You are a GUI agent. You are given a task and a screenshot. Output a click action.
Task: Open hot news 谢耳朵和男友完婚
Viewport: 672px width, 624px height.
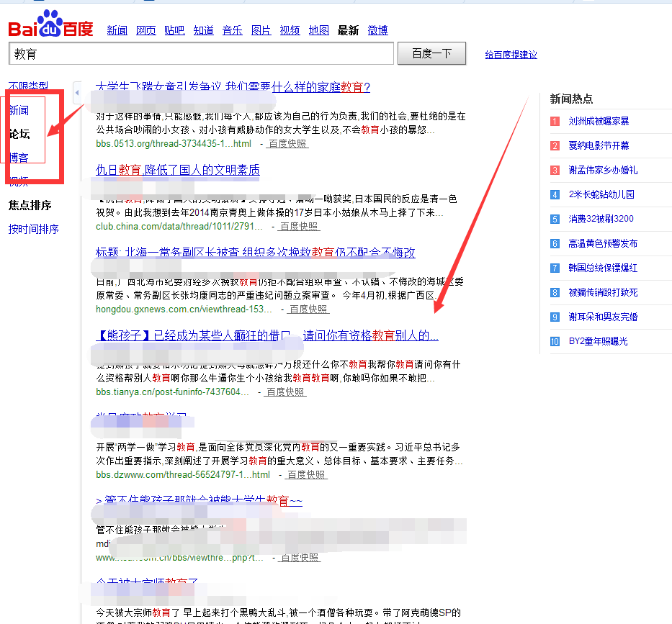603,317
